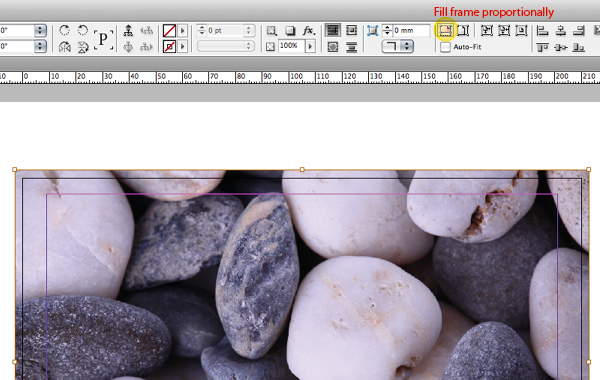Select the Jump Object text wrap
Screen dimensions: 600x380
351,47
